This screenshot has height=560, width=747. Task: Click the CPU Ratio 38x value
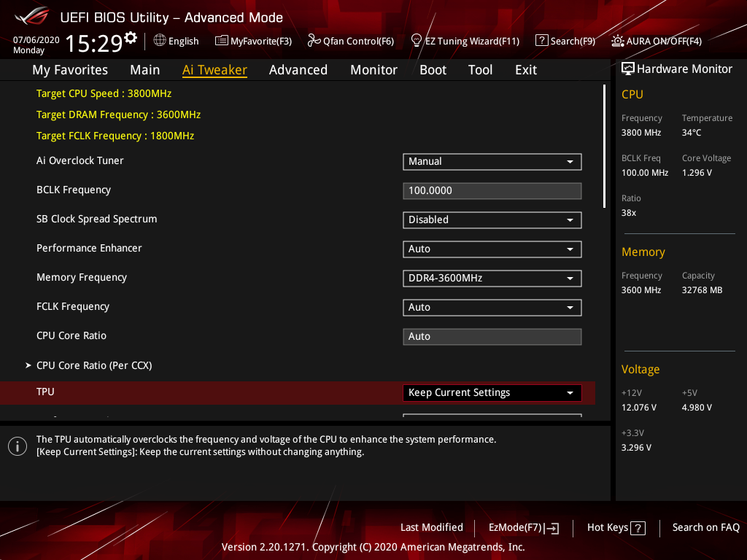[x=628, y=213]
